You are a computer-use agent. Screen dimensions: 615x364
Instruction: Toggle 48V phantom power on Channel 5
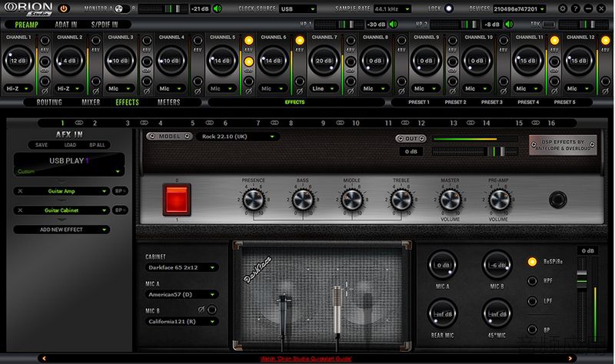pyautogui.click(x=248, y=41)
